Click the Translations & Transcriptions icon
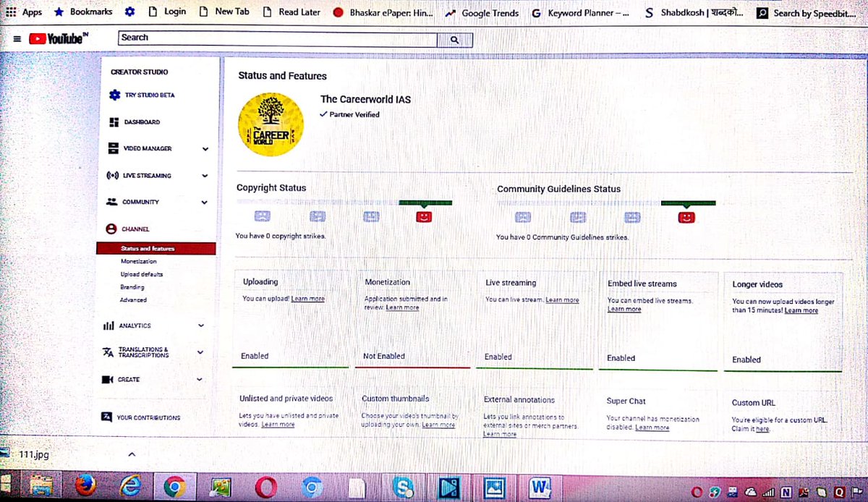 (107, 352)
